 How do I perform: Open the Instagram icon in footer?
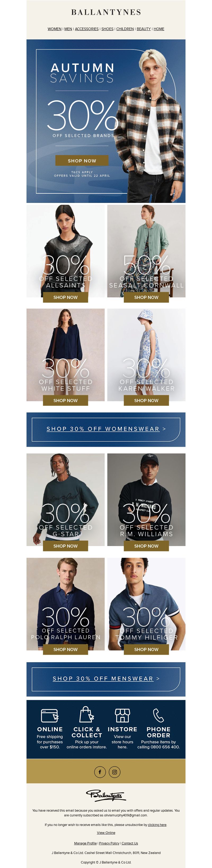(x=115, y=772)
